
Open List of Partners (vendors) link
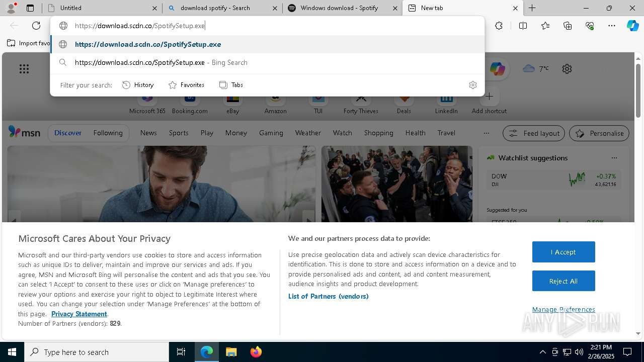329,296
